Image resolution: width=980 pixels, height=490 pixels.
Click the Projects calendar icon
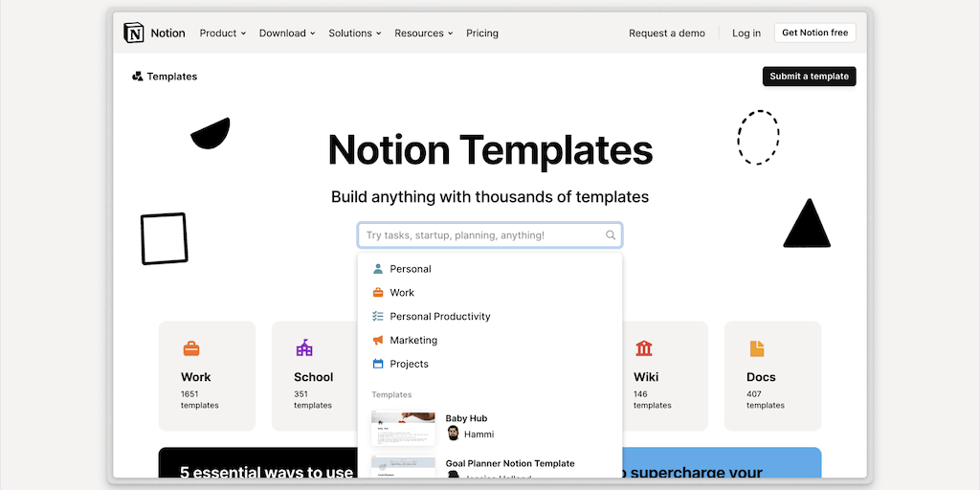[x=377, y=364]
